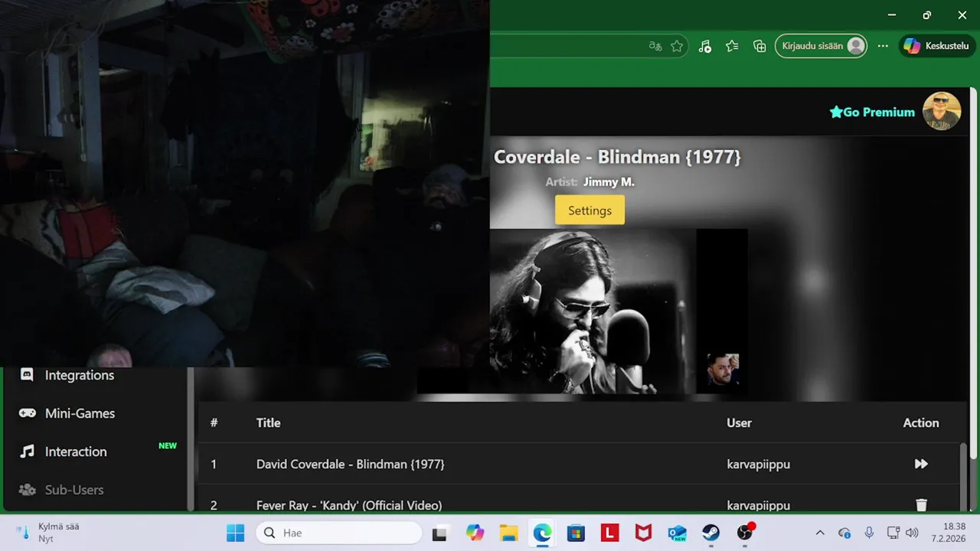The height and width of the screenshot is (551, 980).
Task: Open the user profile avatar menu
Action: 942,111
